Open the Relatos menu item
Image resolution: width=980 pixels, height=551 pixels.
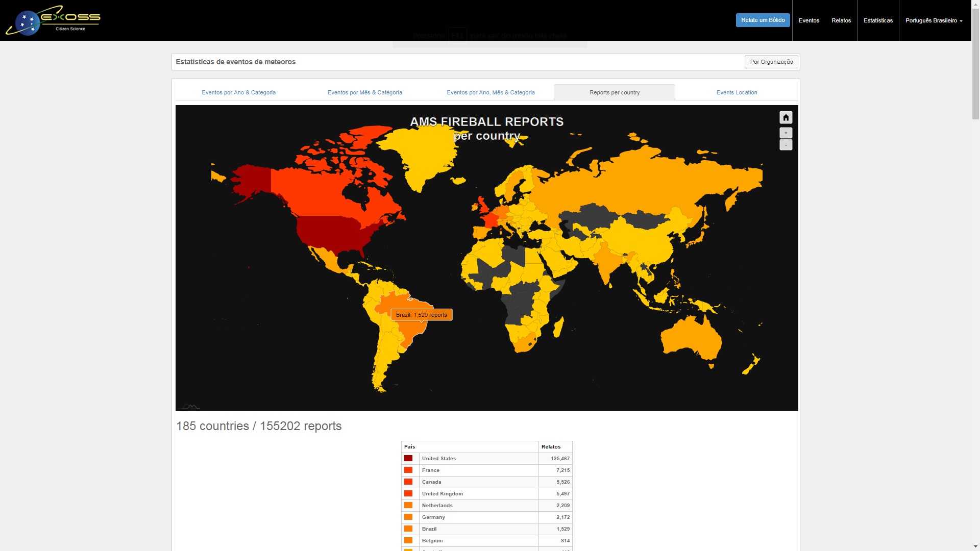pos(841,20)
